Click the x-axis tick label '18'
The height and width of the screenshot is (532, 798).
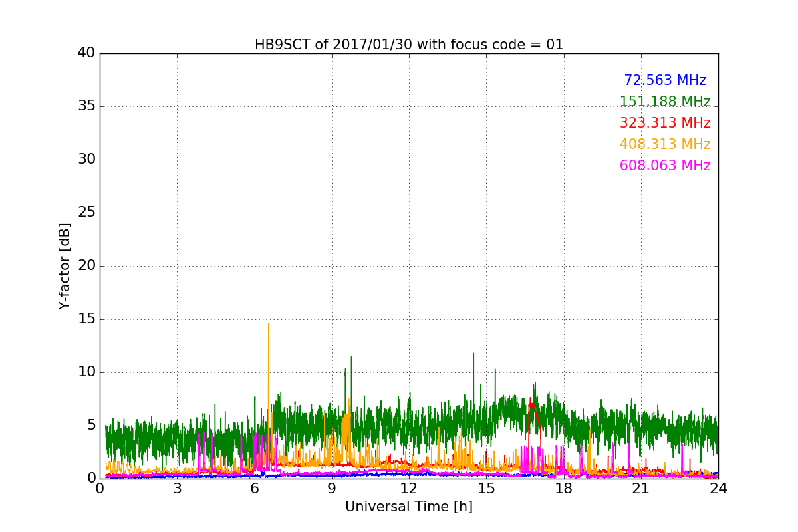tap(564, 489)
